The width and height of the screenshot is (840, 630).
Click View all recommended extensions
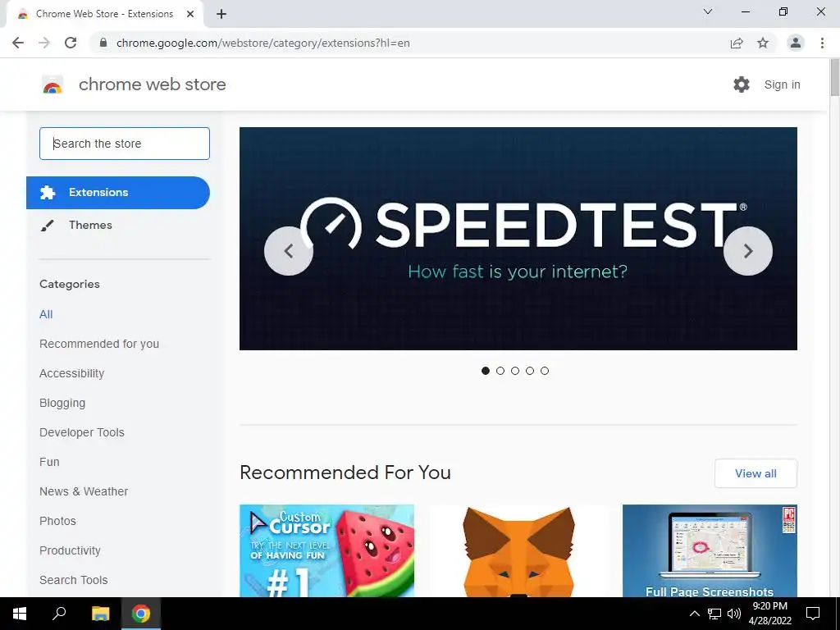pyautogui.click(x=756, y=473)
